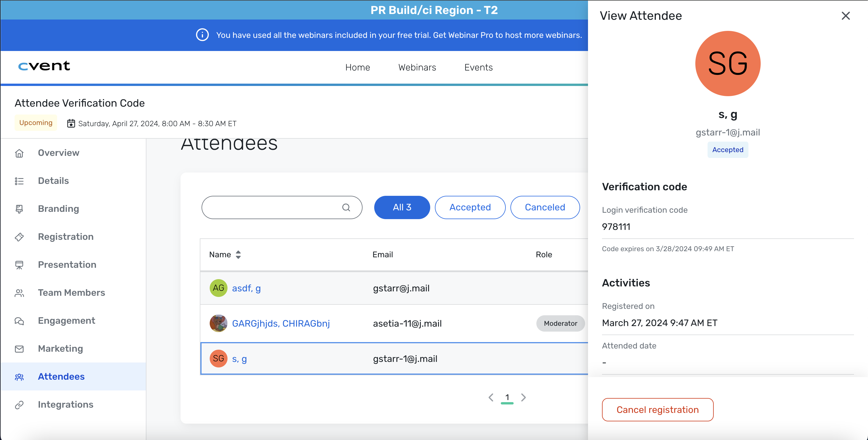This screenshot has width=868, height=440.
Task: Click the cvent logo
Action: click(x=44, y=66)
